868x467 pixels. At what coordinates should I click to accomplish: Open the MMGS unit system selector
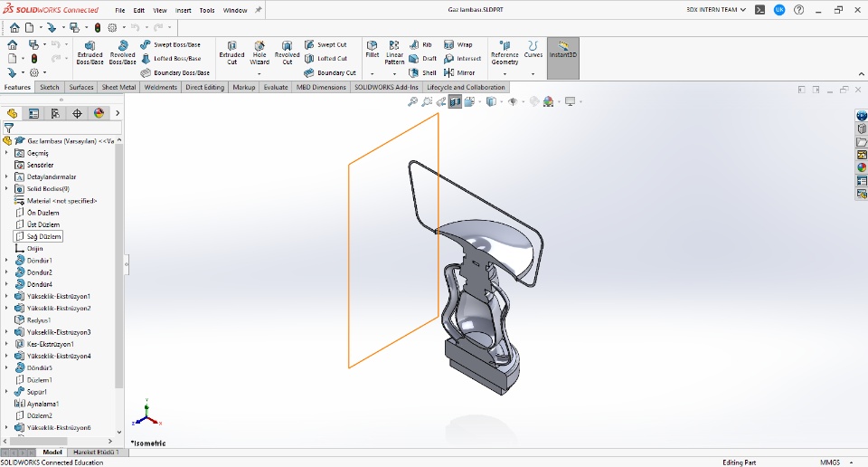pos(830,462)
